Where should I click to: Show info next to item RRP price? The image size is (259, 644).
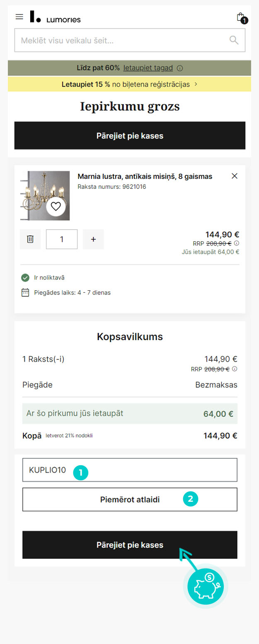coord(237,243)
